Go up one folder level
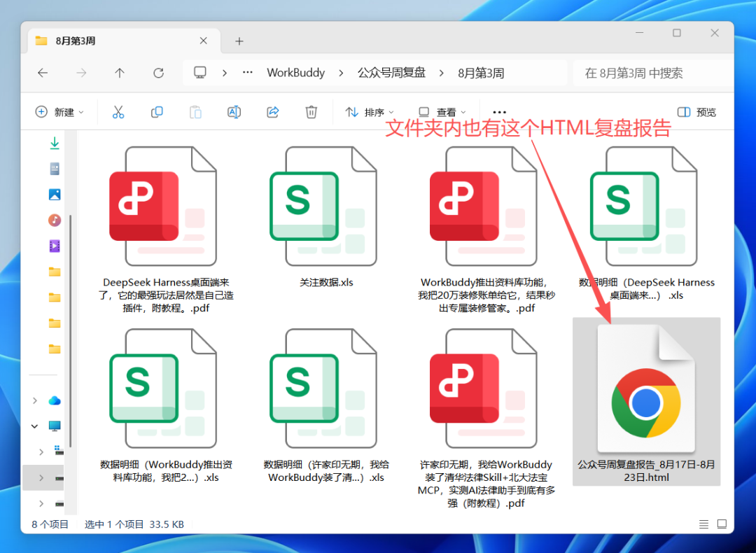 pos(120,73)
